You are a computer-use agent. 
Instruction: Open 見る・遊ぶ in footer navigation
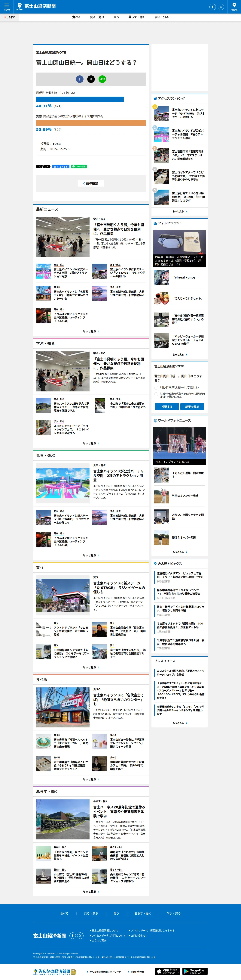click(x=91, y=913)
